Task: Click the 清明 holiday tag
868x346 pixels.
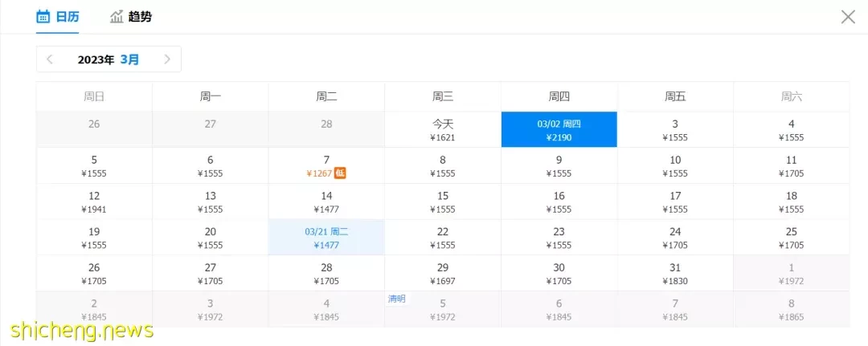Action: point(397,299)
